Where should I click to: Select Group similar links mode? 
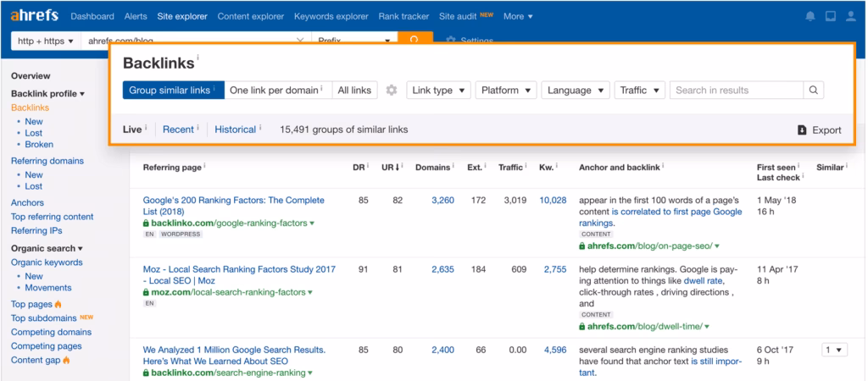click(x=173, y=91)
